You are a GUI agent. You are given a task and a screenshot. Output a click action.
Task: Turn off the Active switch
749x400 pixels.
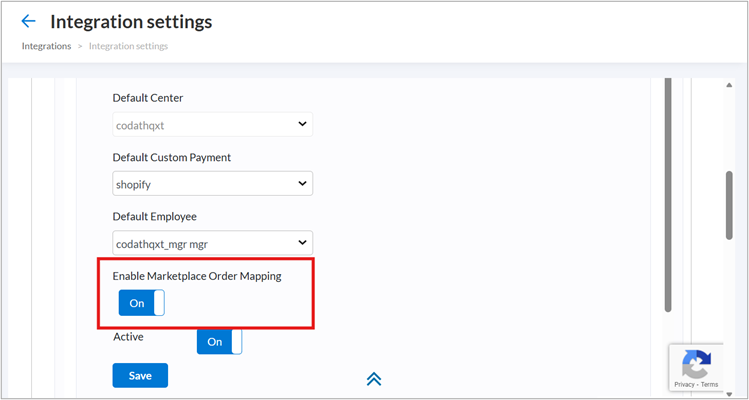219,341
